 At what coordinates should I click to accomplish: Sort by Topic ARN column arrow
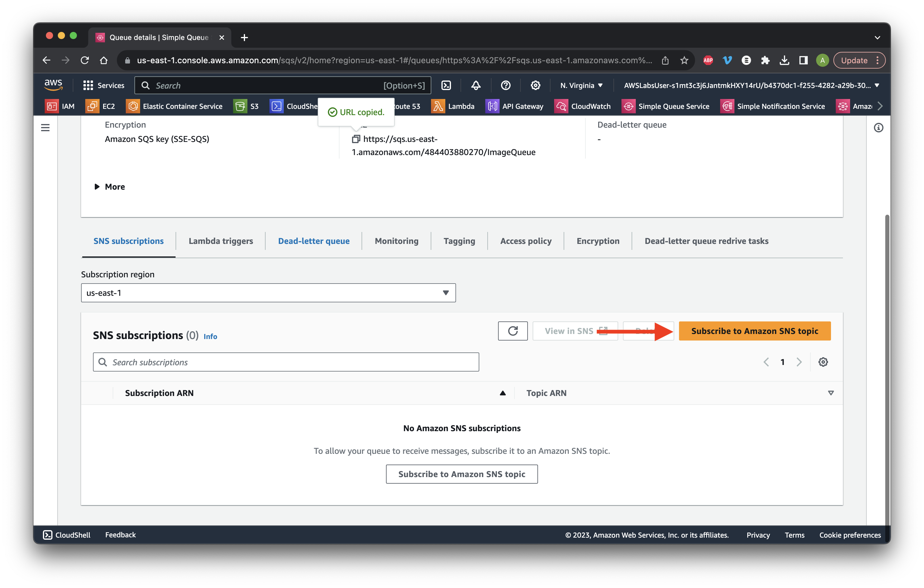tap(830, 393)
